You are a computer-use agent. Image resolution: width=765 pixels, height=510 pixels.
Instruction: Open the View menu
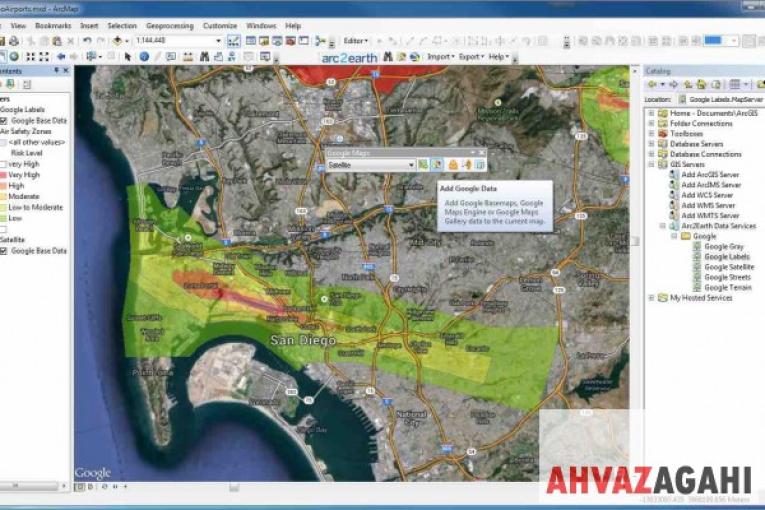[x=18, y=26]
